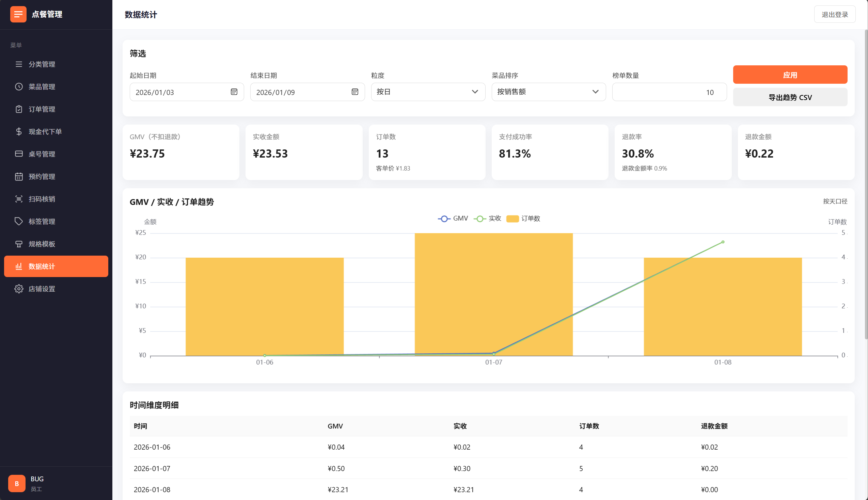Click the 标签管理 tag icon
The height and width of the screenshot is (500, 868).
(x=19, y=222)
